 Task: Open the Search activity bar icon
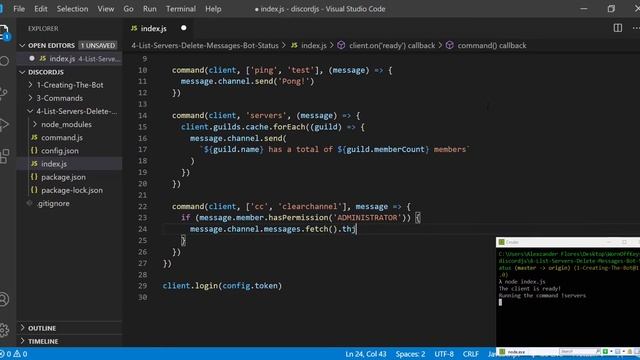click(x=4, y=61)
